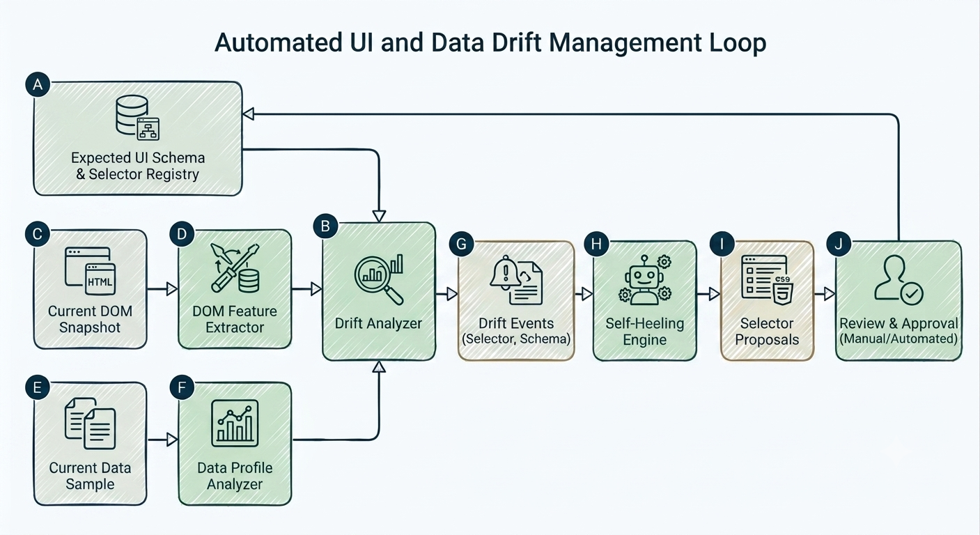The height and width of the screenshot is (535, 980).
Task: Click the 'Drift Analyzer' label
Action: tap(378, 323)
